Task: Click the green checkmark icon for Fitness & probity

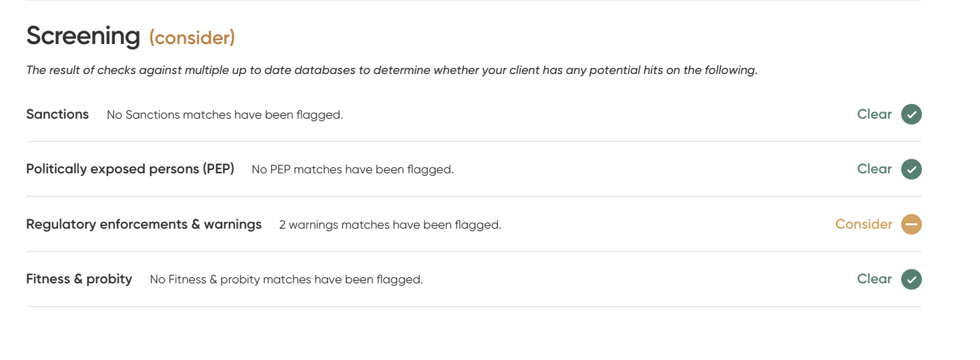Action: pos(911,279)
